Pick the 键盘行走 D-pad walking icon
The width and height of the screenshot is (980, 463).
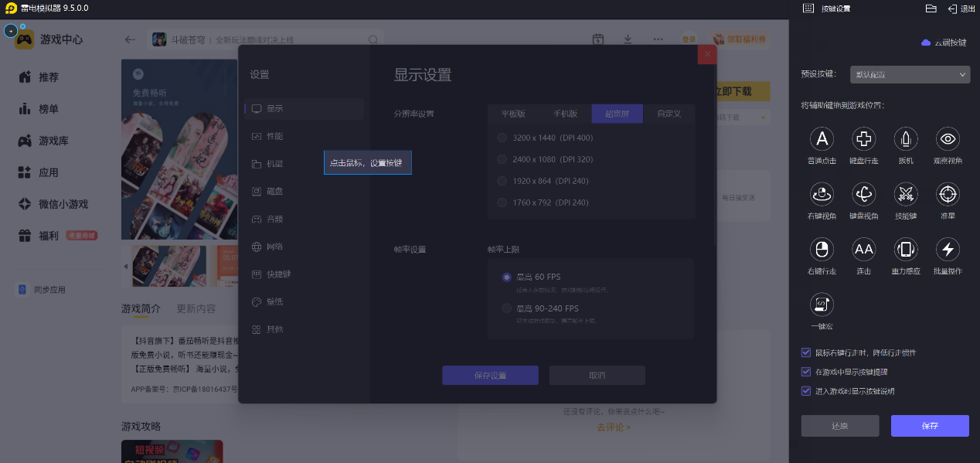(863, 139)
